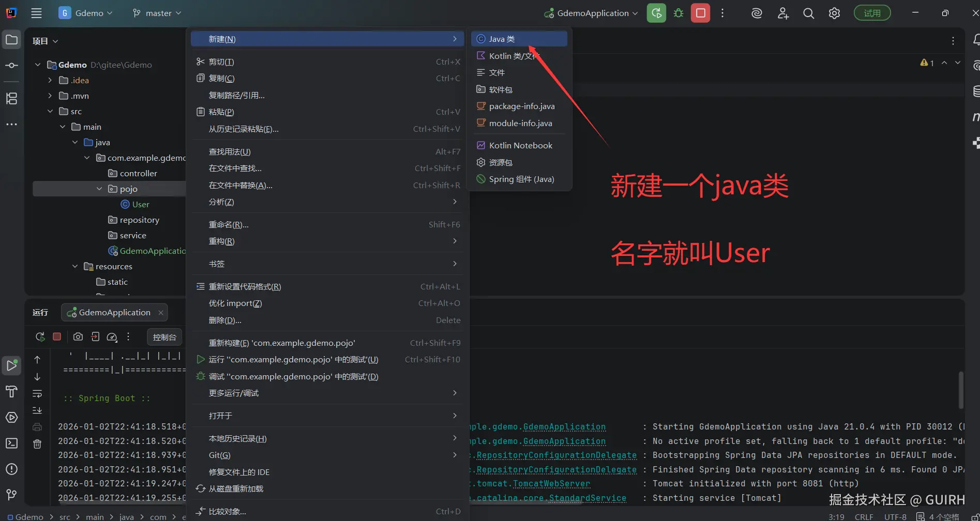
Task: Open IDE settings gear icon
Action: click(834, 13)
